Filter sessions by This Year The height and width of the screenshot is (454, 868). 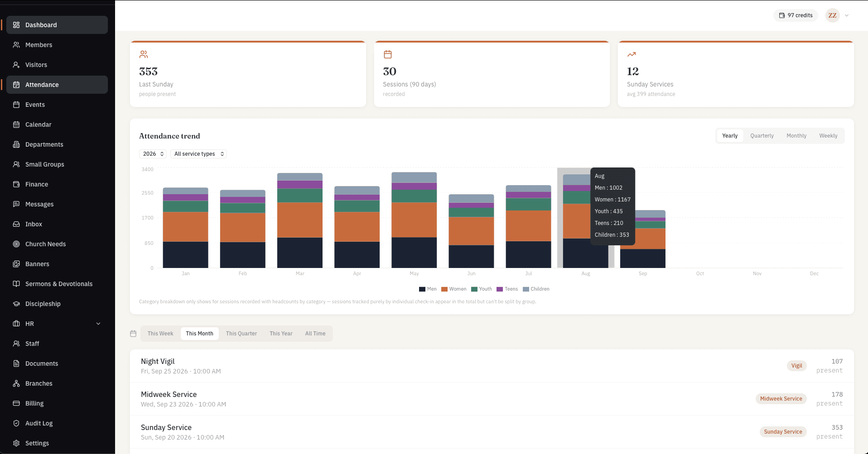[x=281, y=334]
